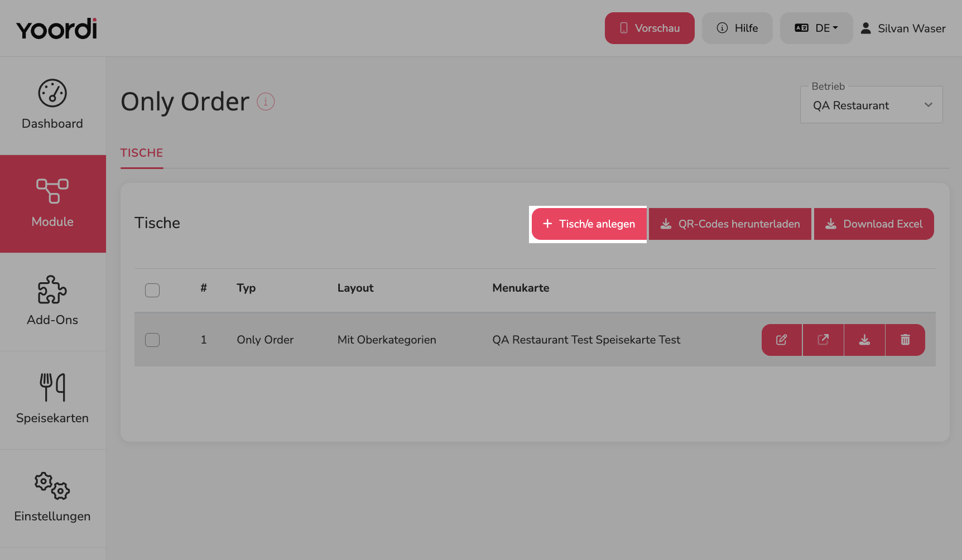Open Add-Ons puzzle piece icon
This screenshot has height=560, width=962.
[52, 289]
